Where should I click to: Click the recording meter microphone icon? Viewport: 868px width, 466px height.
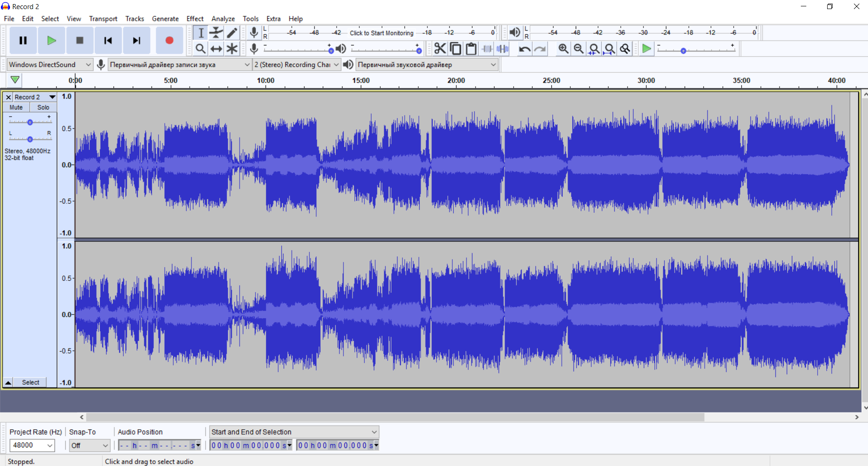254,32
